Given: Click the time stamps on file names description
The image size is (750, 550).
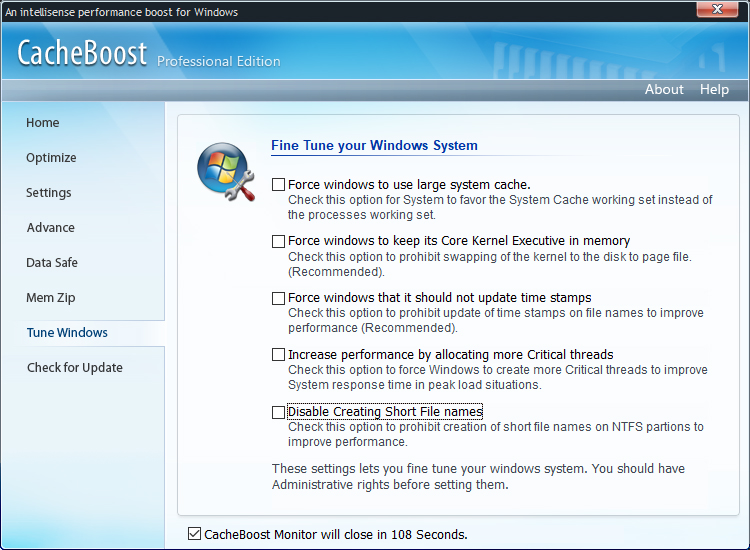Looking at the screenshot, I should tap(496, 320).
